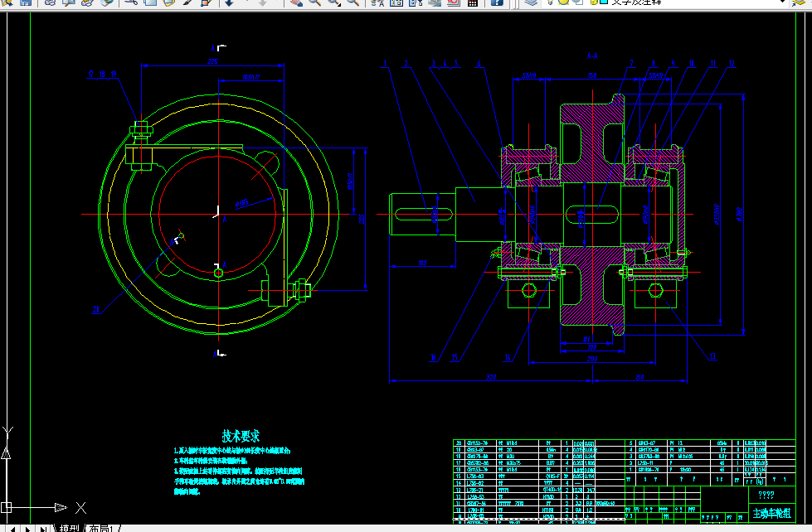Click the 主动车轮组 title block text
The height and width of the screenshot is (532, 812).
pyautogui.click(x=771, y=514)
